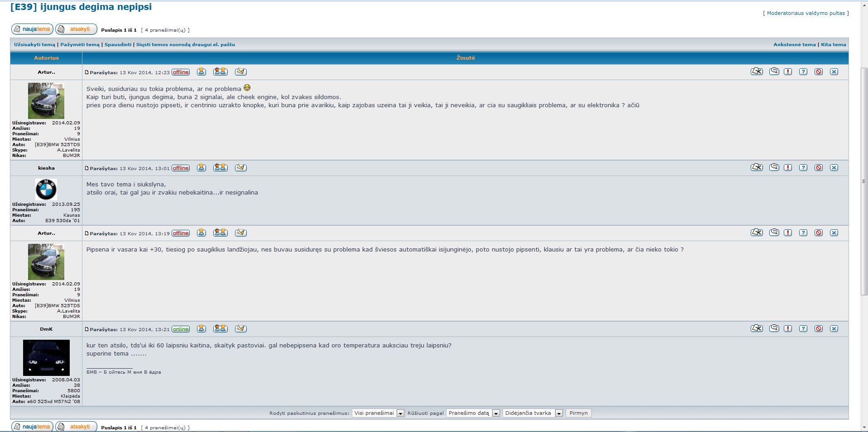The image size is (868, 432).
Task: Open DmK's profile via single-user icon
Action: point(201,329)
